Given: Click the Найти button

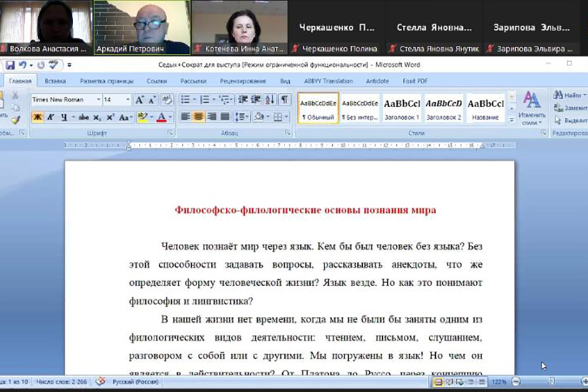Looking at the screenshot, I should click(x=568, y=95).
